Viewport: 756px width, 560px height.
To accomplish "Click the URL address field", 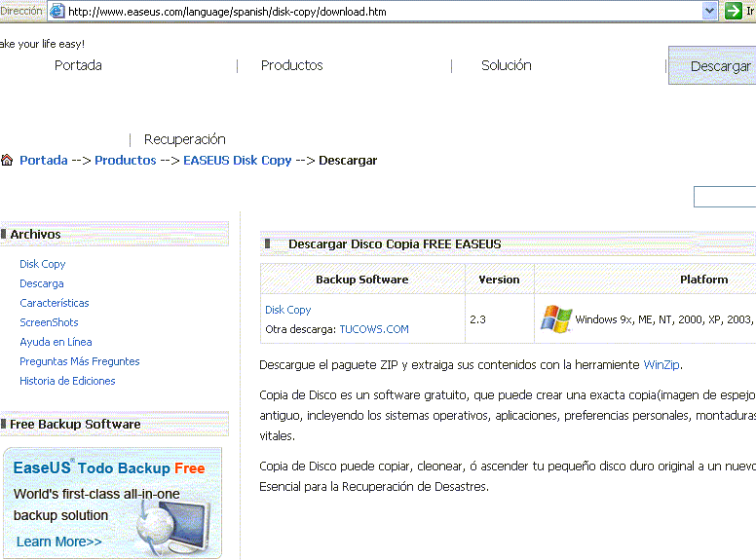I will click(x=374, y=11).
